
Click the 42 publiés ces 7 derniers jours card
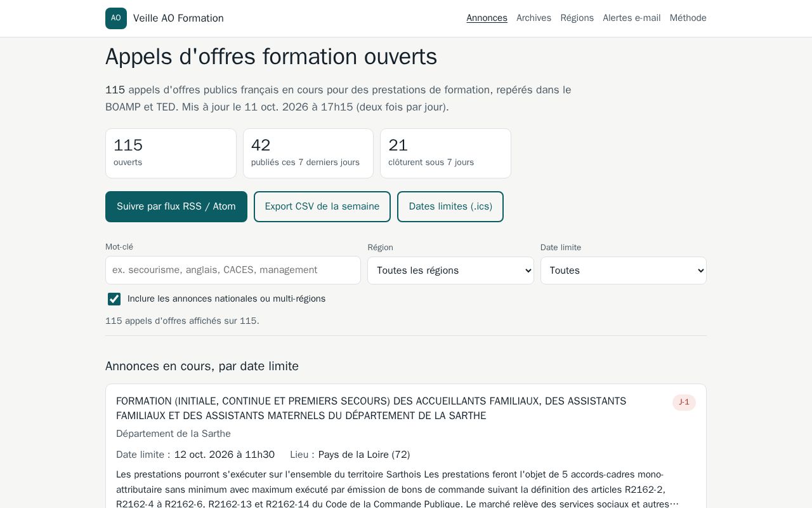[x=308, y=153]
